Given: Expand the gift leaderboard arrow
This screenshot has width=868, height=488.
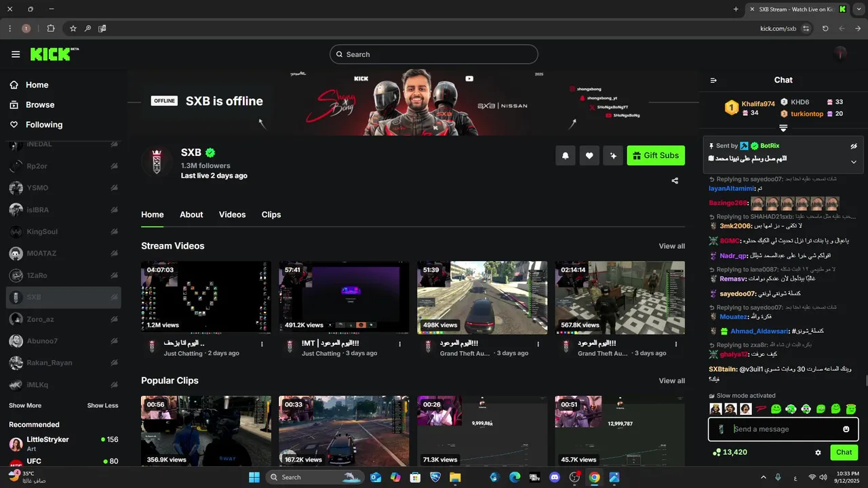Looking at the screenshot, I should tap(783, 128).
